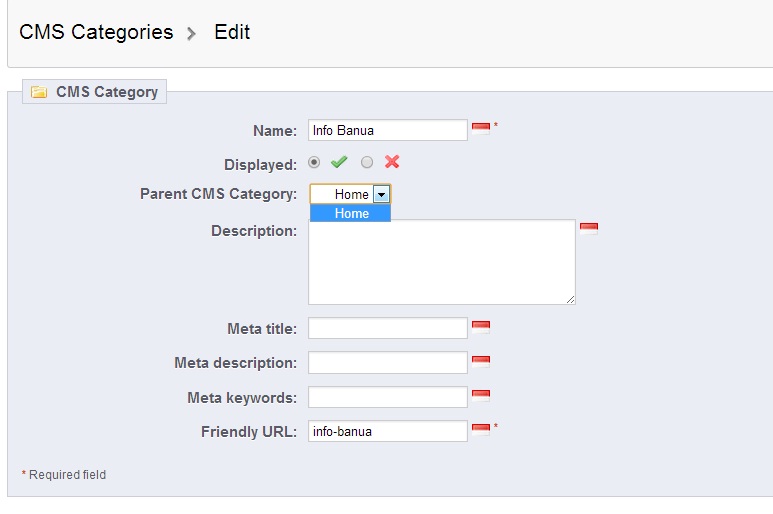Click the CMS Category folder icon
The width and height of the screenshot is (773, 514).
point(39,92)
